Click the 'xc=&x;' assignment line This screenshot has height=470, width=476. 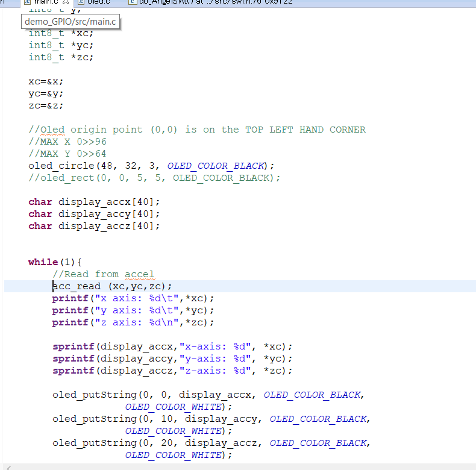(x=46, y=81)
